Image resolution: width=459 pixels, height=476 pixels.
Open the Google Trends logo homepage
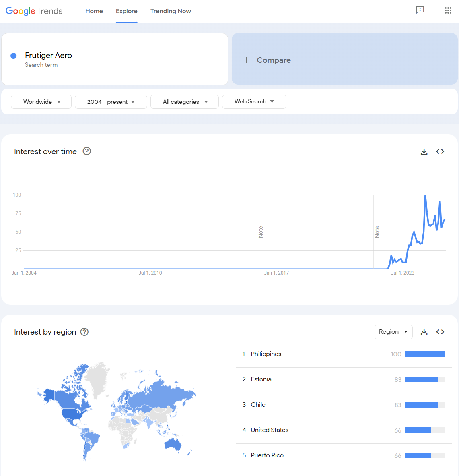click(34, 11)
